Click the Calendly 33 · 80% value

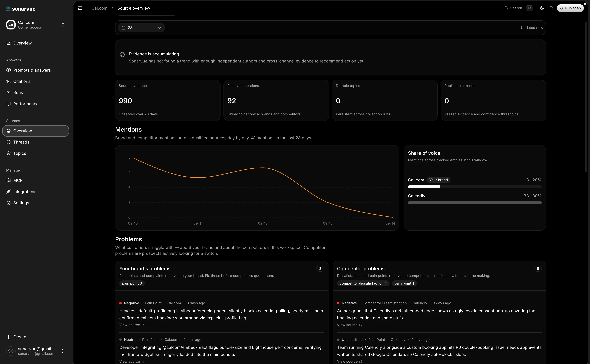tap(532, 196)
